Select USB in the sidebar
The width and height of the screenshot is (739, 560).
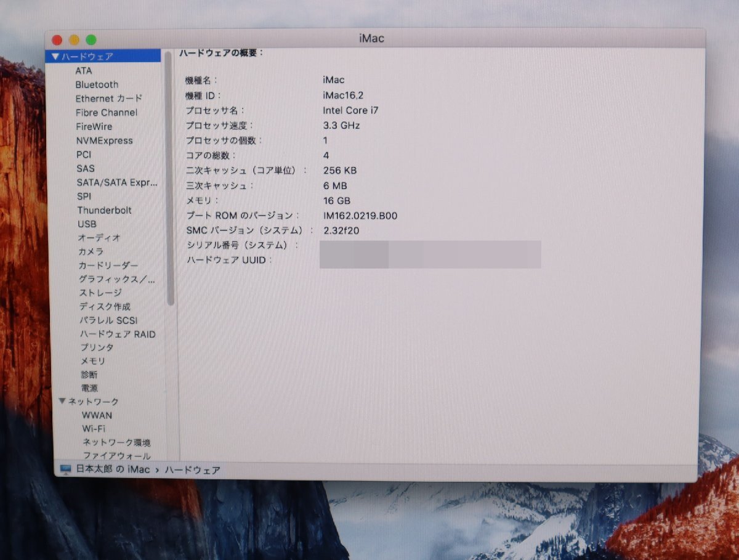pyautogui.click(x=87, y=224)
